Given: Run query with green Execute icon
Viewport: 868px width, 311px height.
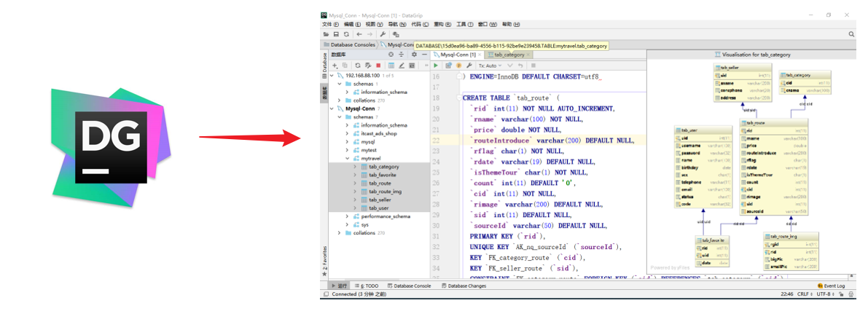Looking at the screenshot, I should point(437,66).
